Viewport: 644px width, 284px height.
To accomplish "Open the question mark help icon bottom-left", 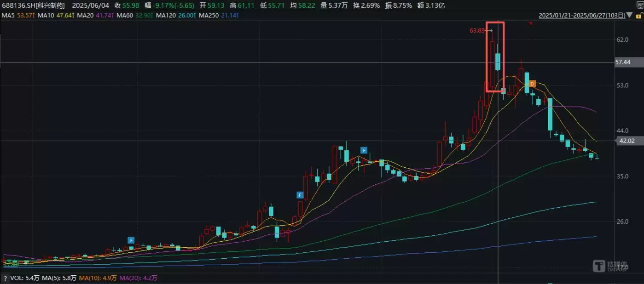I will [x=5, y=278].
